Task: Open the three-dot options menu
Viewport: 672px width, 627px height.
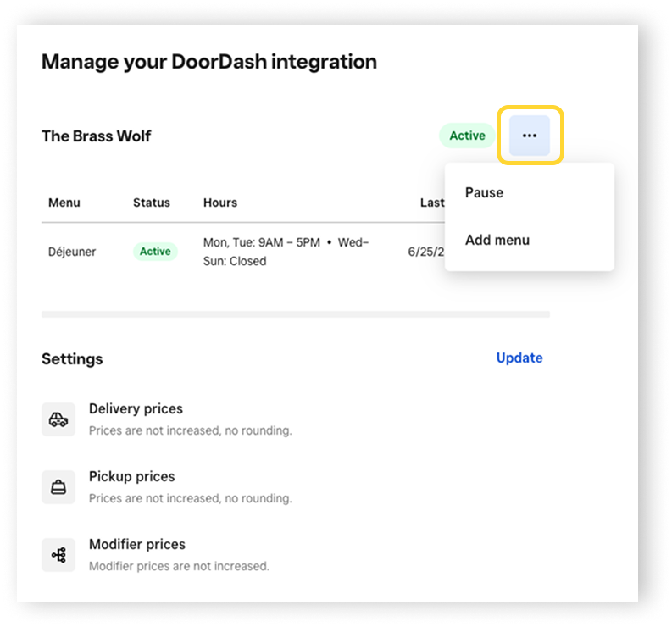Action: coord(530,136)
